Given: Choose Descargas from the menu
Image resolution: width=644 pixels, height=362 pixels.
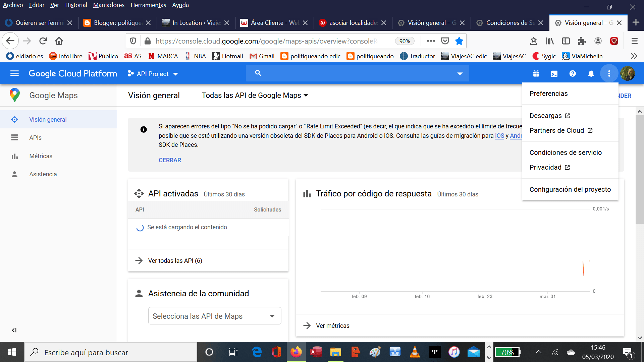Looking at the screenshot, I should (x=570, y=116).
